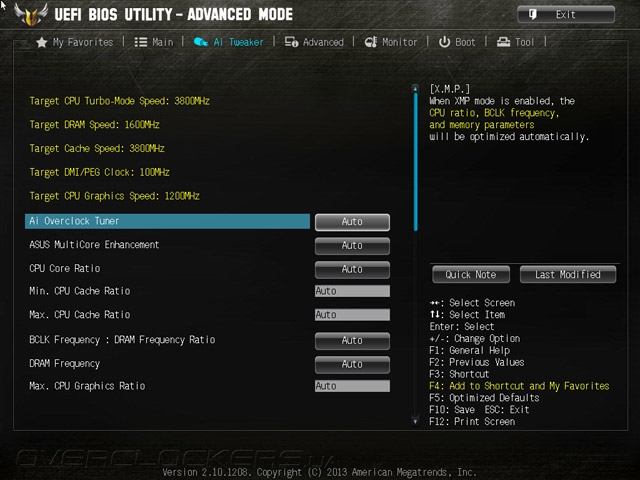Switch to the Boot tab
The image size is (640, 480).
457,42
